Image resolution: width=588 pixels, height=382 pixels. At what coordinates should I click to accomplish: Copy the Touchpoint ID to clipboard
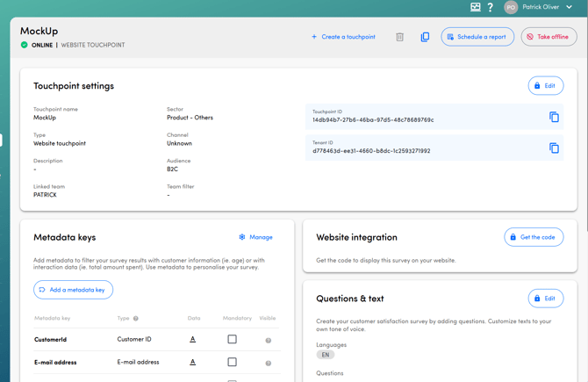pyautogui.click(x=554, y=117)
